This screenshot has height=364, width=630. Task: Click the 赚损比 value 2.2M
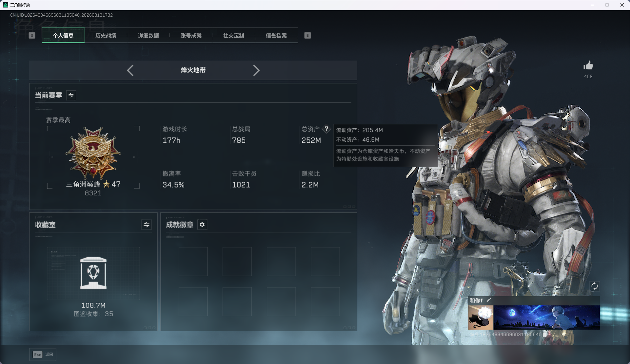click(310, 185)
